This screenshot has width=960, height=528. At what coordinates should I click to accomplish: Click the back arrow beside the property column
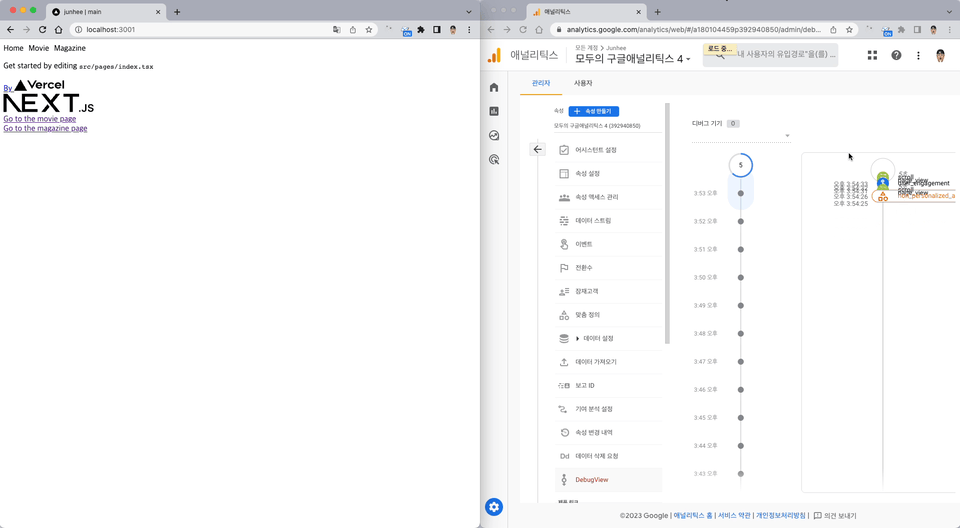[538, 149]
